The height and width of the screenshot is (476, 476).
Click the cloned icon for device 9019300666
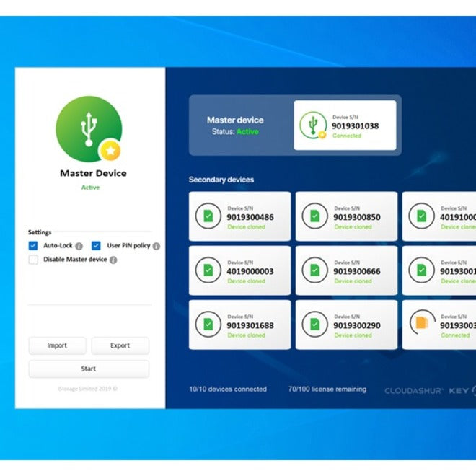pos(314,270)
